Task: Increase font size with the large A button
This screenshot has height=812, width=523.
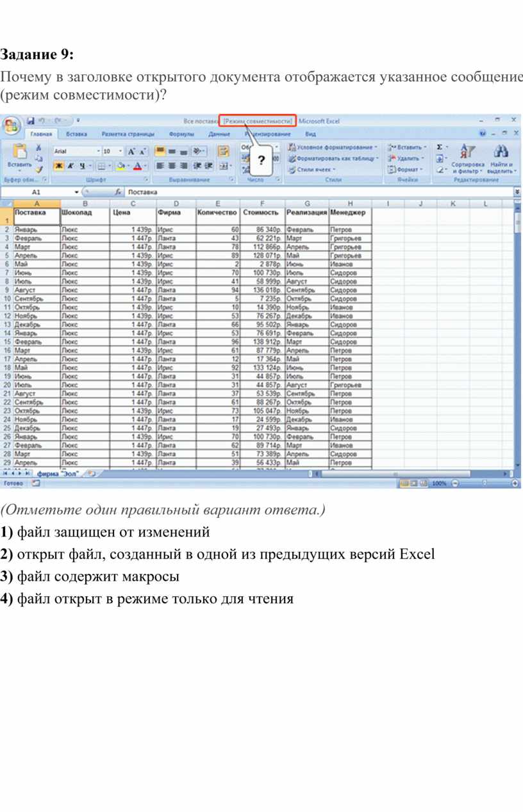Action: click(x=131, y=151)
